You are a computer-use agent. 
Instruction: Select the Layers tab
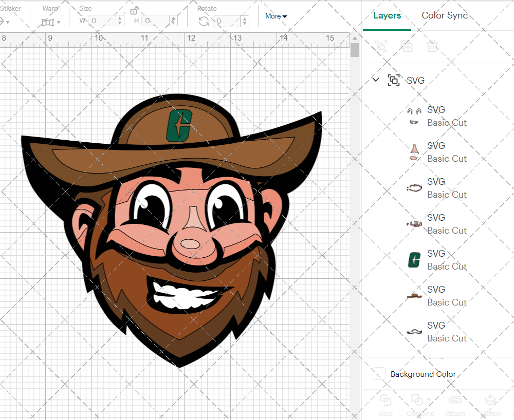tap(387, 15)
